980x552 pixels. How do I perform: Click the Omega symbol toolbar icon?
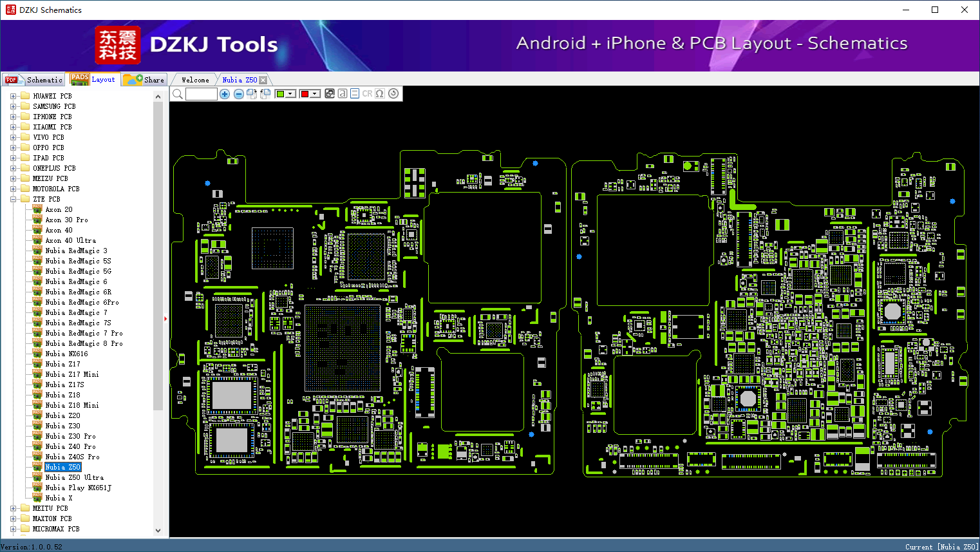[380, 93]
